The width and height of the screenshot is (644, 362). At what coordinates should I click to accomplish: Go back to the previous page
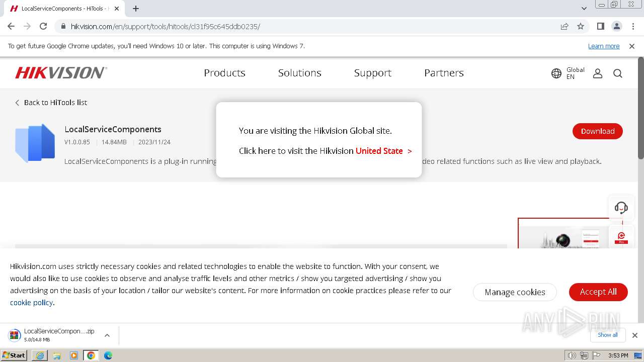(11, 26)
